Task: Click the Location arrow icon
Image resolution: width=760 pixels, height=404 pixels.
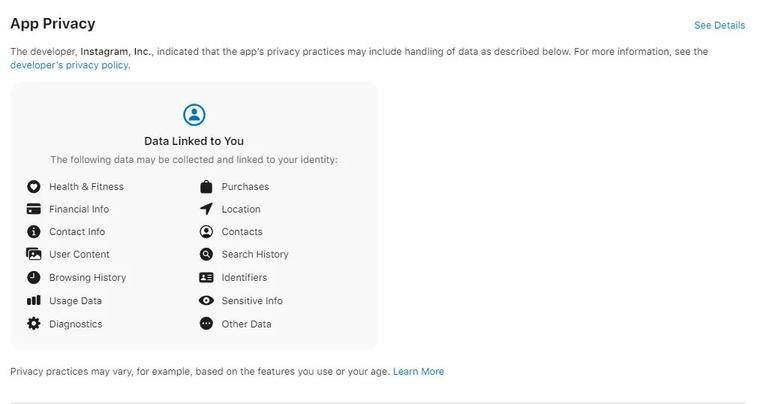Action: coord(206,209)
